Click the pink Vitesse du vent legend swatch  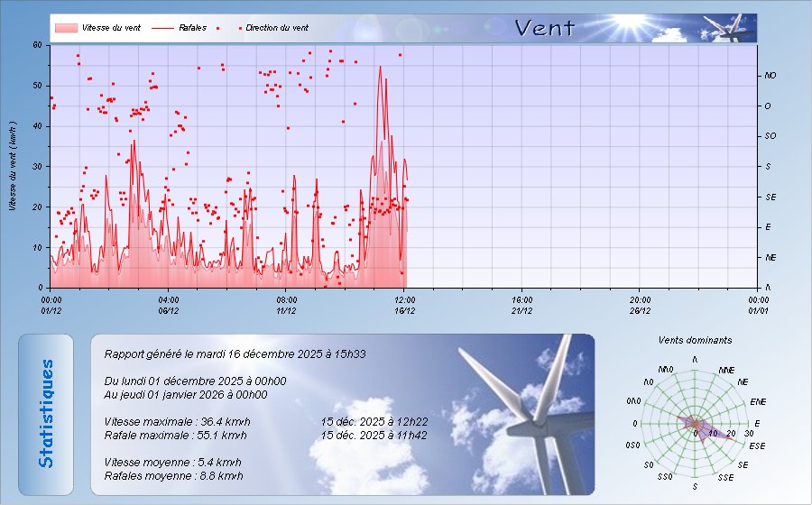pos(65,28)
